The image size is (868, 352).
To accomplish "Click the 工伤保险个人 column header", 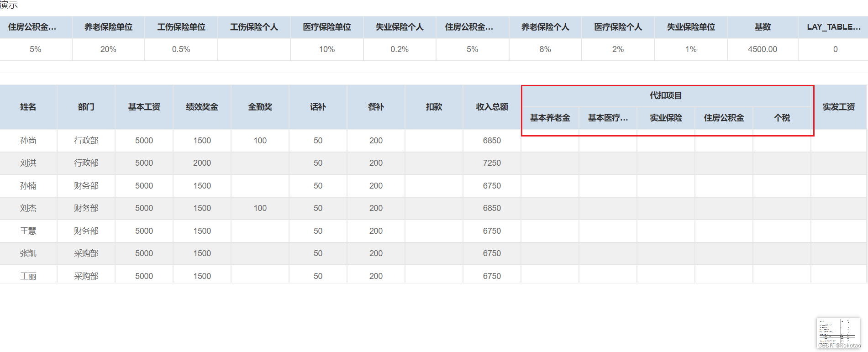I will pyautogui.click(x=254, y=27).
